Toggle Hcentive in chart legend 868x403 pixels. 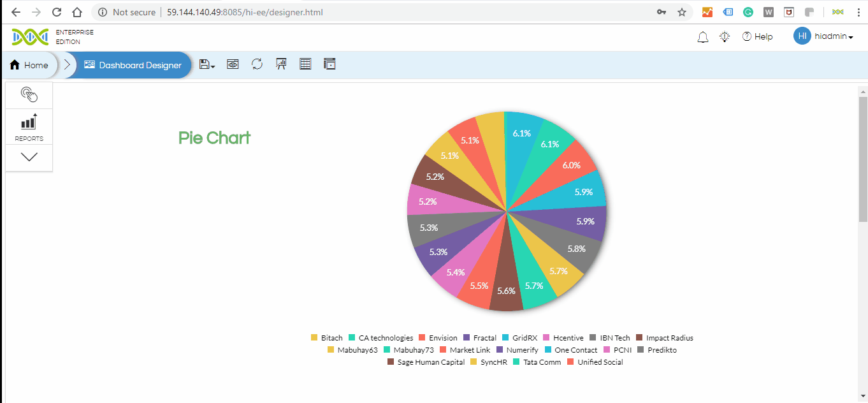[563, 338]
